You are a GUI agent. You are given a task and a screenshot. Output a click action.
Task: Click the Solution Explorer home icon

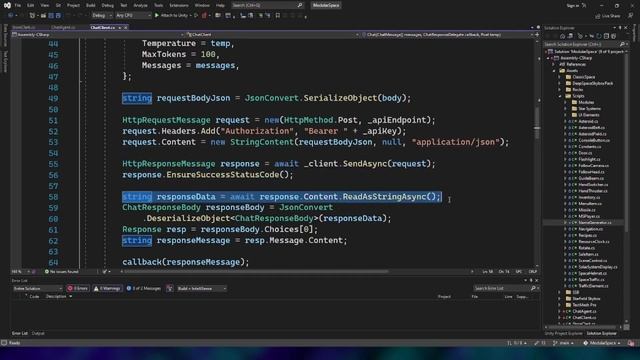tap(562, 36)
